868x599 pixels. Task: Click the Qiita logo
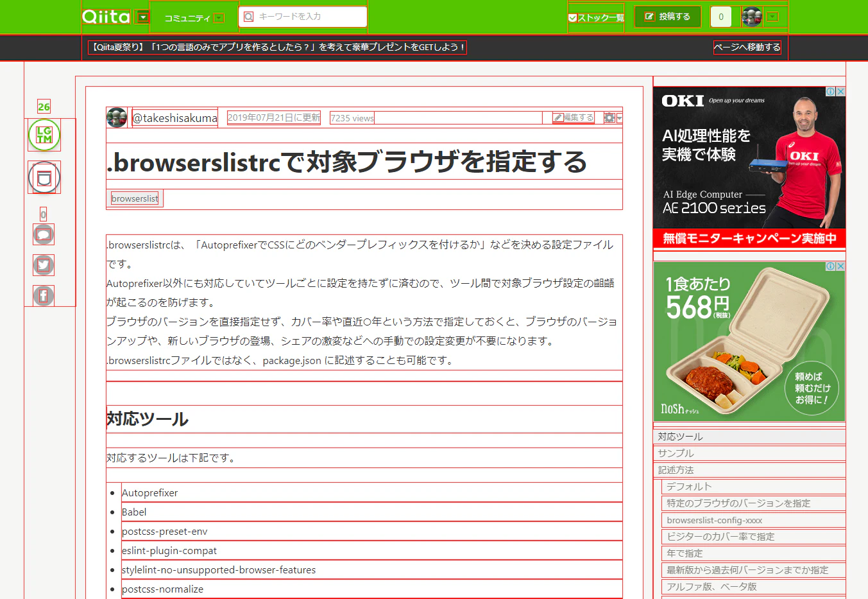tap(106, 17)
